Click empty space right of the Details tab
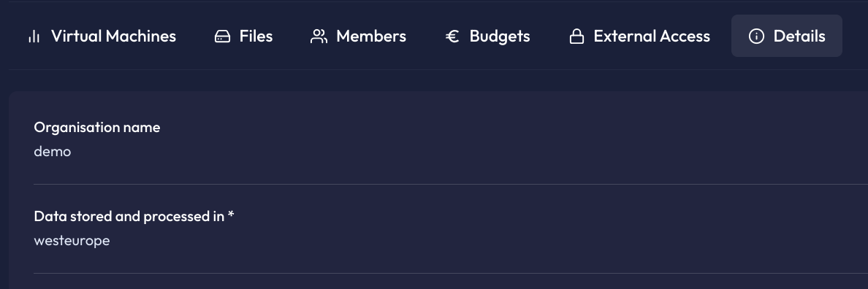Screen dimensions: 868x289 coord(856,36)
